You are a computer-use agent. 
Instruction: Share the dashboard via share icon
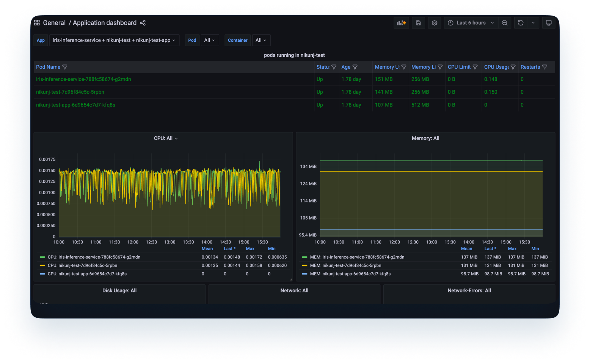click(x=143, y=23)
